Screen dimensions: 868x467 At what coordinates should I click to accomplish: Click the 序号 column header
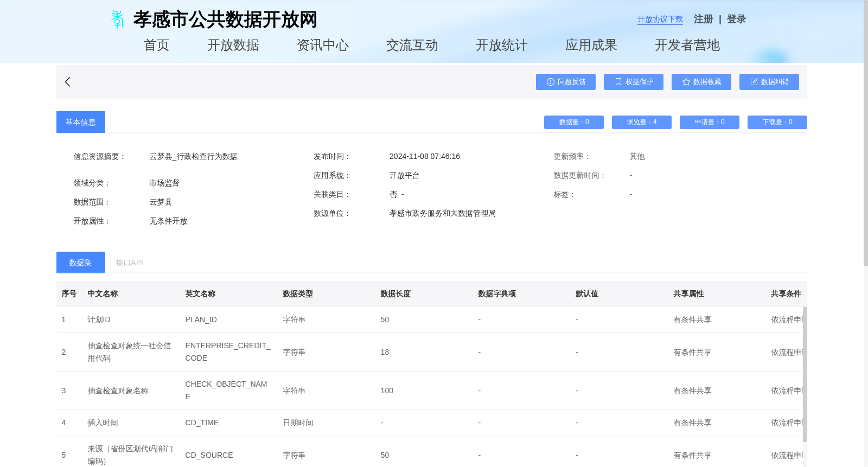coord(69,293)
